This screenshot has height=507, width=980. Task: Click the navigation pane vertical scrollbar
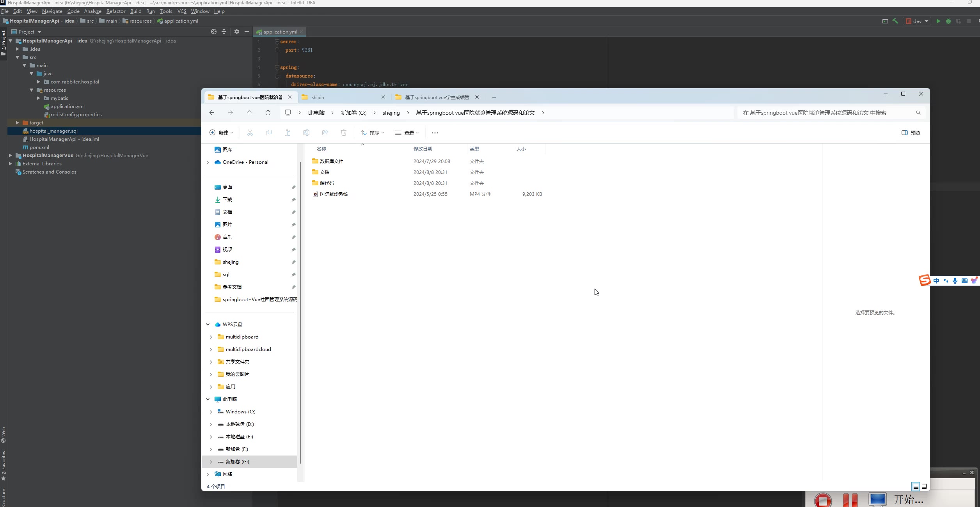(300, 312)
